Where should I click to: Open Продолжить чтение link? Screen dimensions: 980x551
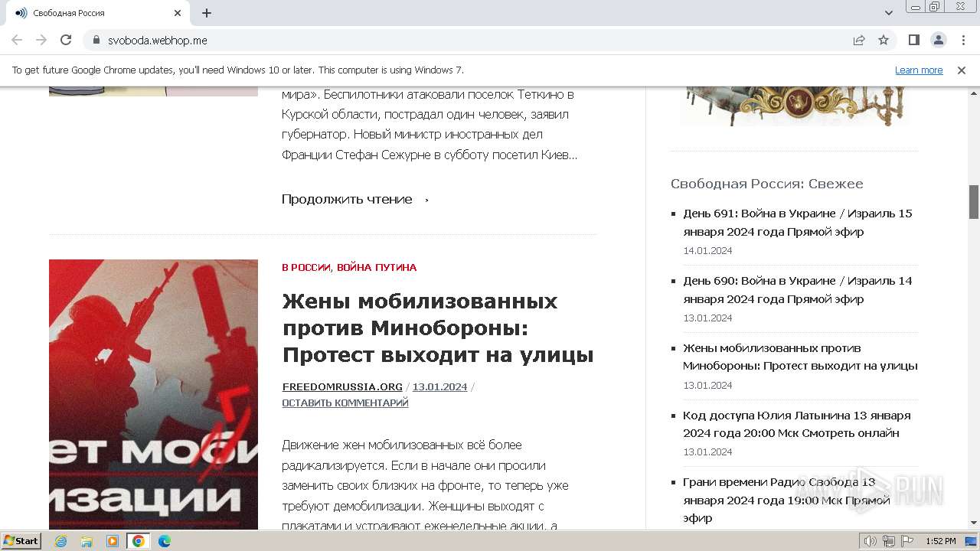[x=355, y=200]
